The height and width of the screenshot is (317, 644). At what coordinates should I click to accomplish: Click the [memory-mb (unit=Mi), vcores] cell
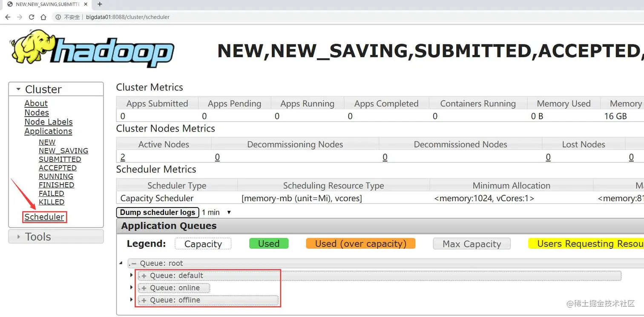coord(302,198)
